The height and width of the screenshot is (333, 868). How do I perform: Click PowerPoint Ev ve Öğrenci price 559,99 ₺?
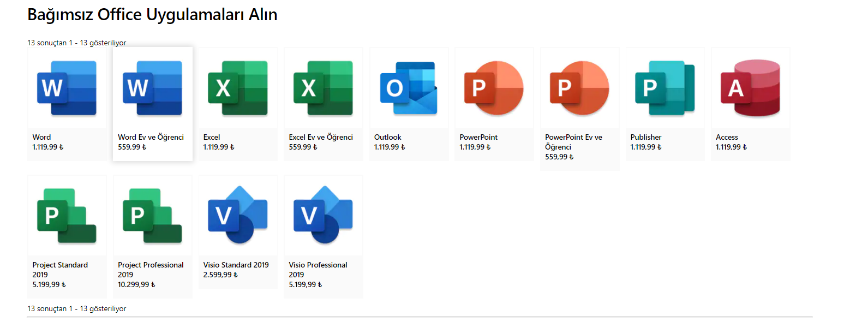559,157
